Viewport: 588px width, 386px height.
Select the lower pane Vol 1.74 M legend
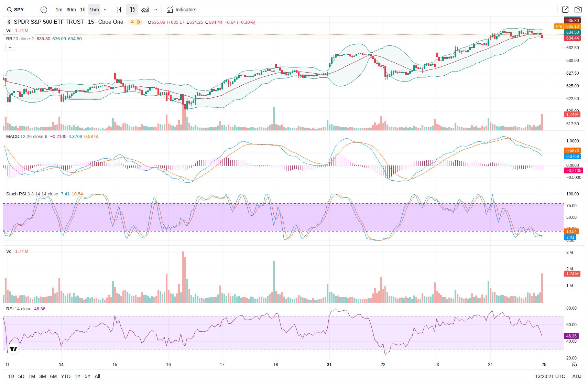tap(17, 251)
